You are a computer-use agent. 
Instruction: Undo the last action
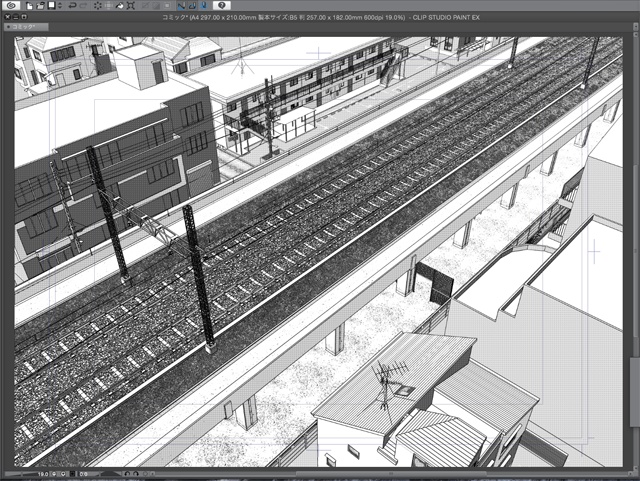click(x=72, y=6)
